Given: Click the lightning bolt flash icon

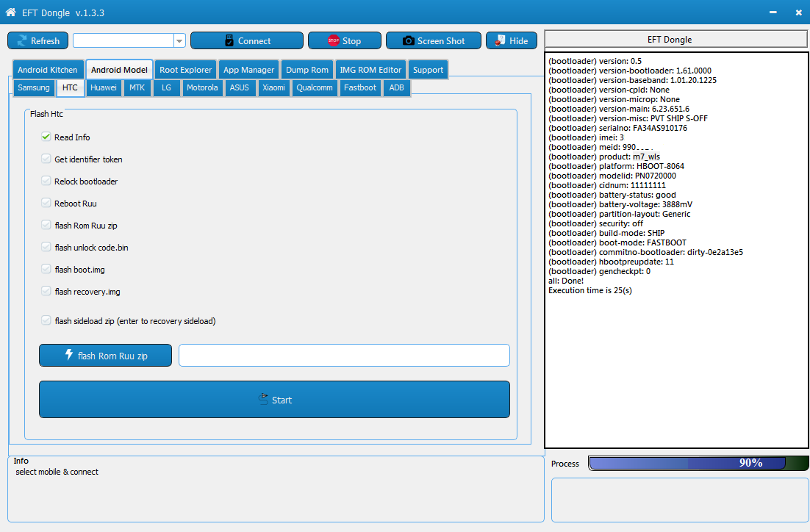Looking at the screenshot, I should coord(68,355).
